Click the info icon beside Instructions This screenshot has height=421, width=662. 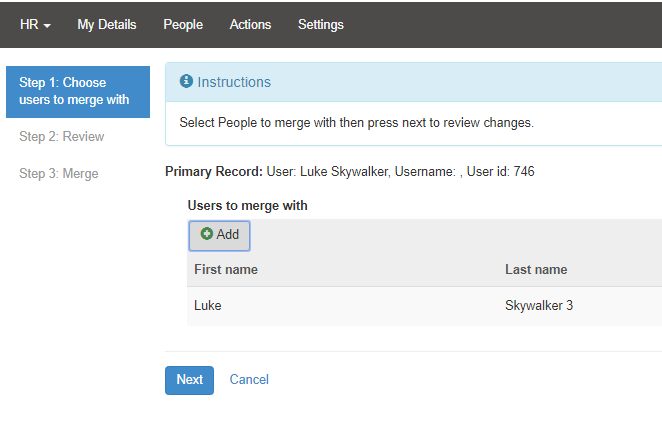[x=186, y=82]
